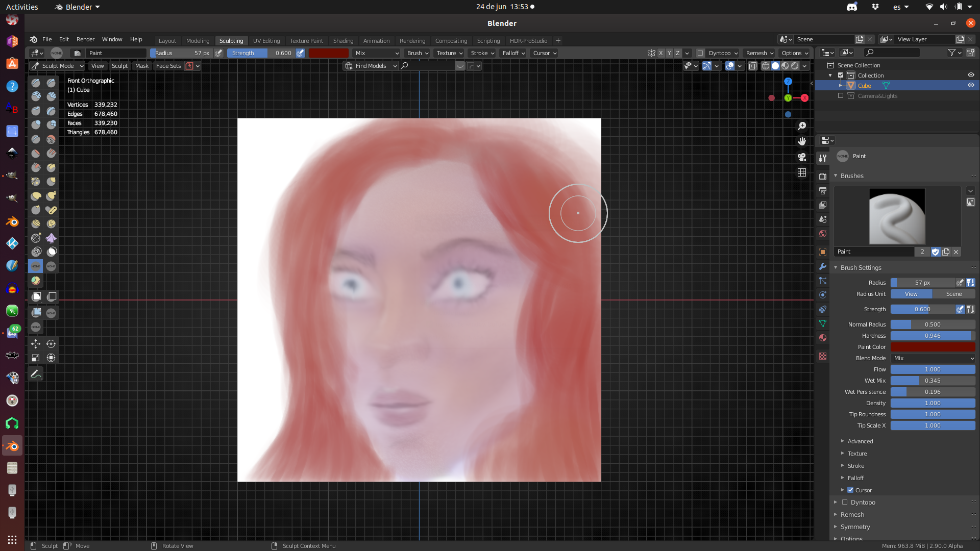Select the Rotate transform tool
The image size is (980, 551).
tap(51, 344)
